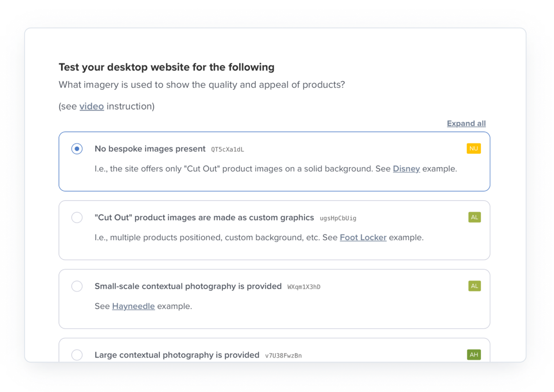Open the Foot Locker example link
Image resolution: width=554 pixels, height=392 pixels.
pos(363,238)
